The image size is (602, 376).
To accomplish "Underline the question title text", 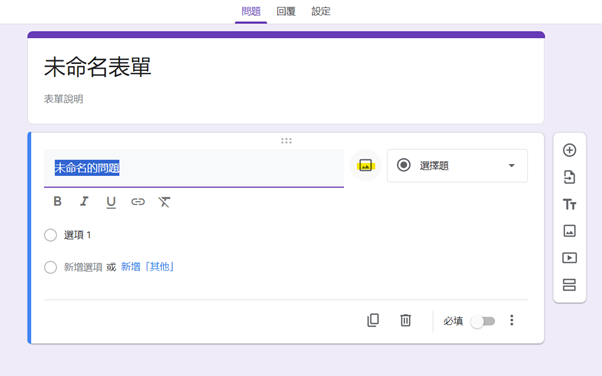I will pos(111,202).
